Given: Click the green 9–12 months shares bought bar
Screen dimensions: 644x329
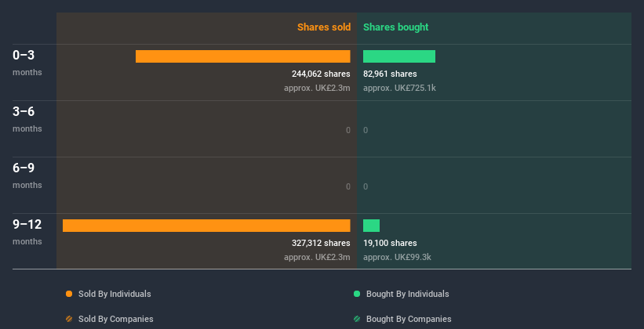Looking at the screenshot, I should click(371, 226).
